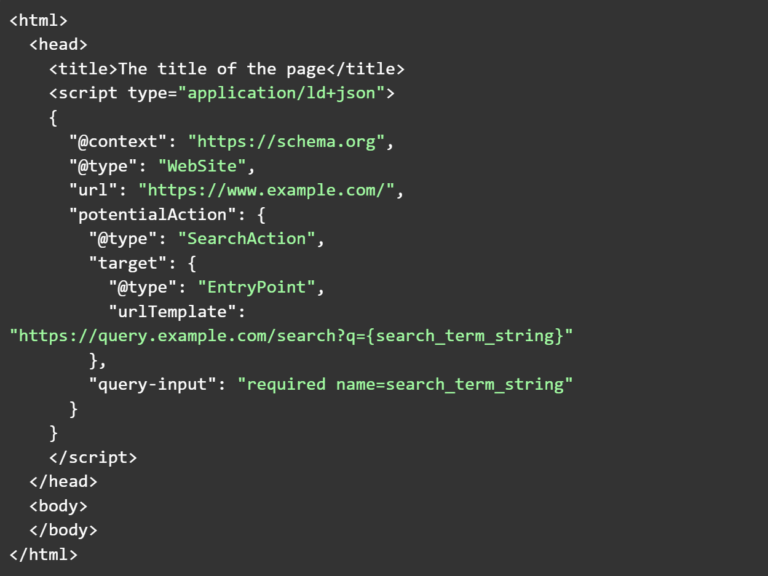This screenshot has height=576, width=768.
Task: Click the closing script tag
Action: 92,457
